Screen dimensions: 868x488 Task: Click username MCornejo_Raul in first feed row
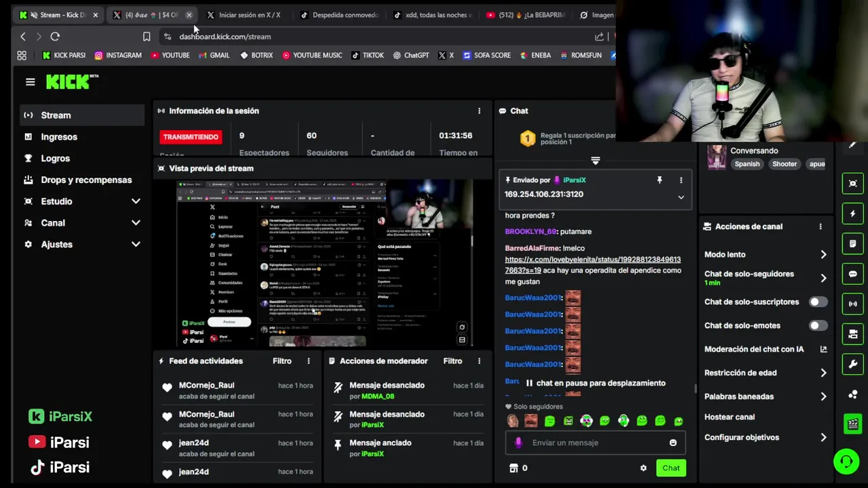coord(206,386)
